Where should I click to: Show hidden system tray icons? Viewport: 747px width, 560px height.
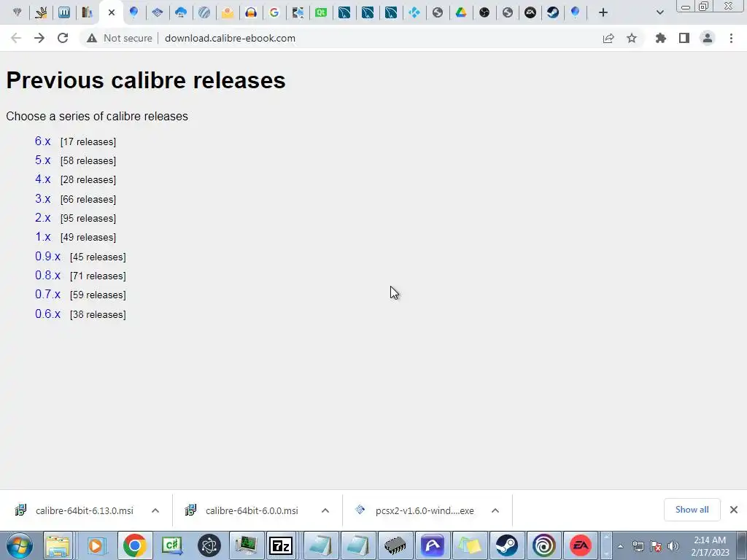620,546
